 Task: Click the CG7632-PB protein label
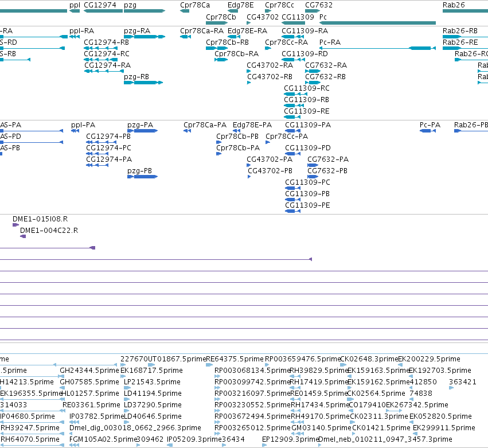pos(327,171)
